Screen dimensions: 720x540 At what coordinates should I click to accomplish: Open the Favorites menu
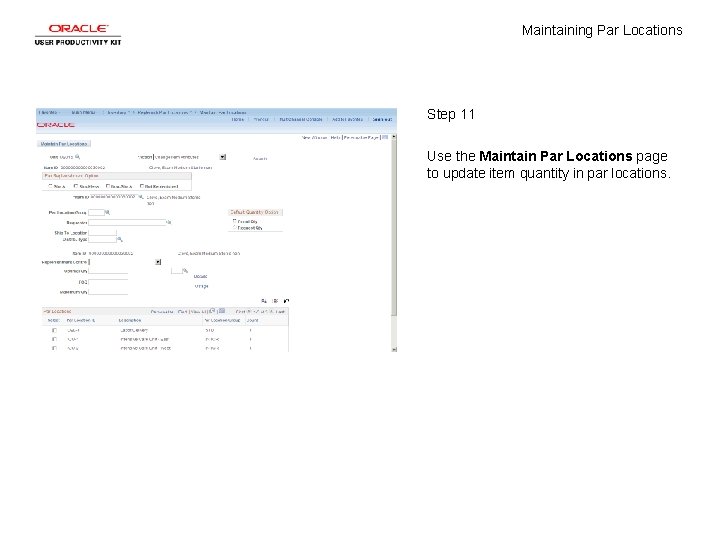click(x=48, y=112)
